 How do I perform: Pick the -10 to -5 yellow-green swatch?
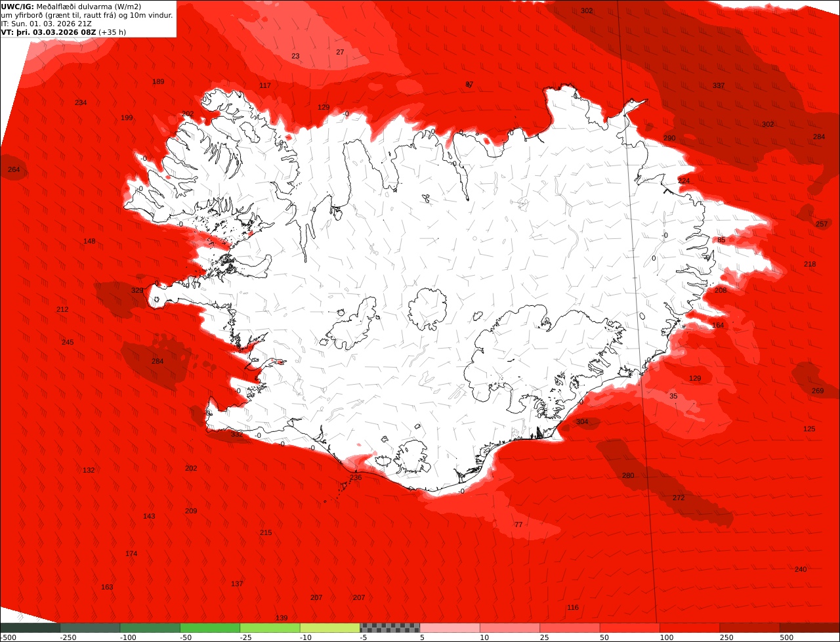330,628
